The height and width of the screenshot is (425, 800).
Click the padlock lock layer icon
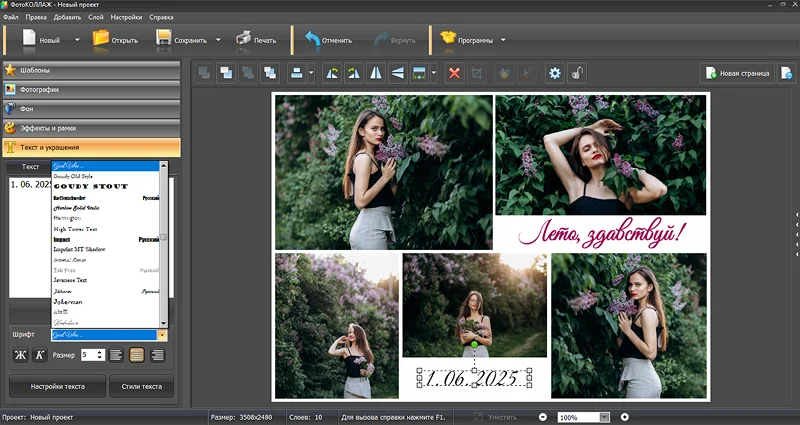577,73
